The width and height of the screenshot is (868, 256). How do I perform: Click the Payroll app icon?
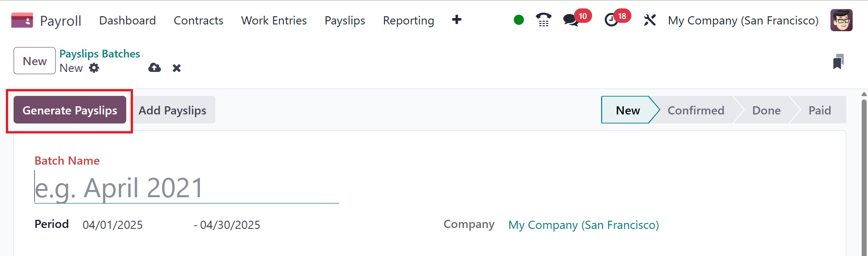[22, 20]
